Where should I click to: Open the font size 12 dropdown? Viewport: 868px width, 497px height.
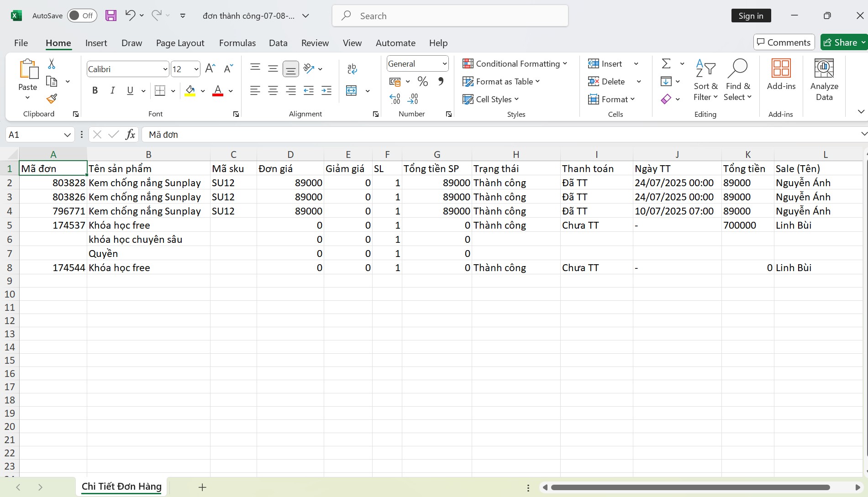click(x=196, y=69)
